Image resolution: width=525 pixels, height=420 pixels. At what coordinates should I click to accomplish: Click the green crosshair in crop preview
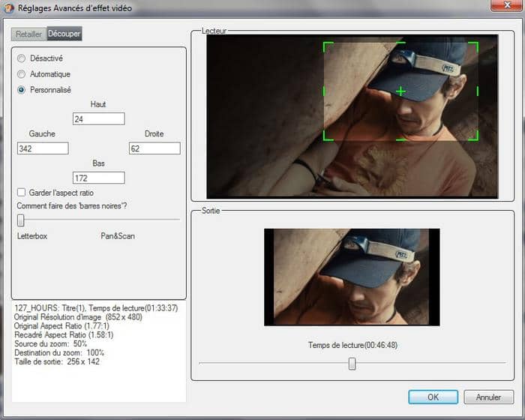(x=400, y=91)
